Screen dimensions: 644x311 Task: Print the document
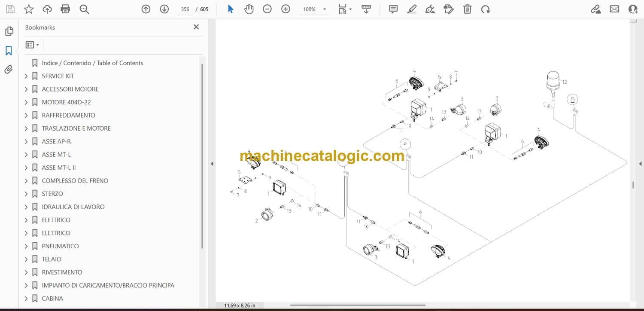65,9
